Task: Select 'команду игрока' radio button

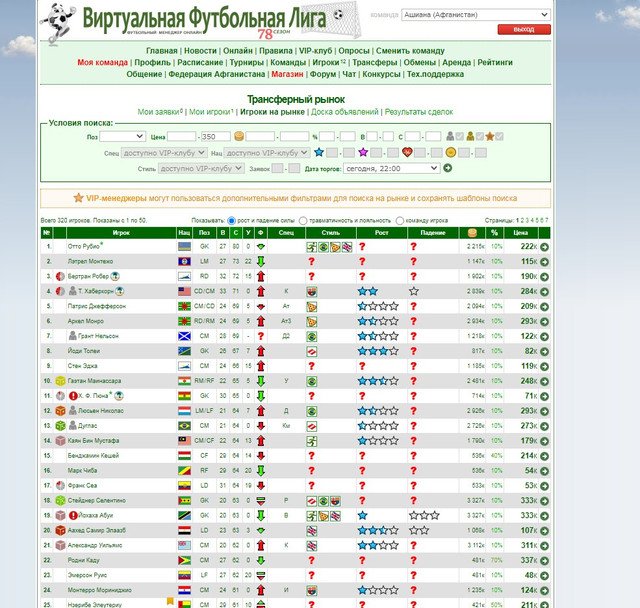Action: (x=400, y=221)
